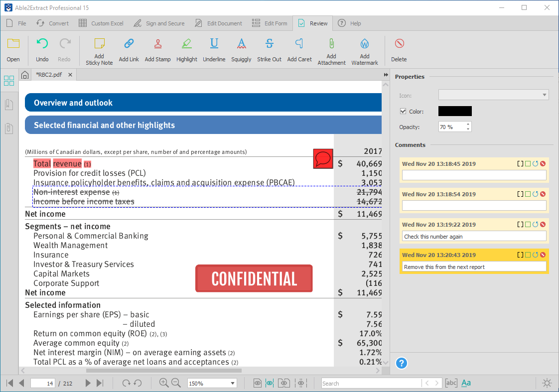Set the comment color swatch
Image resolution: width=559 pixels, height=392 pixels.
click(454, 111)
